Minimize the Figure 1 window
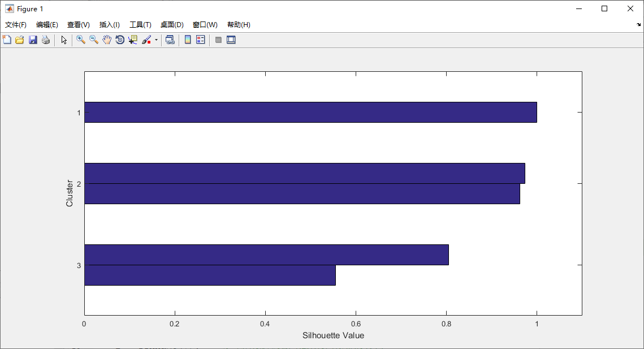The width and height of the screenshot is (644, 349). [579, 8]
